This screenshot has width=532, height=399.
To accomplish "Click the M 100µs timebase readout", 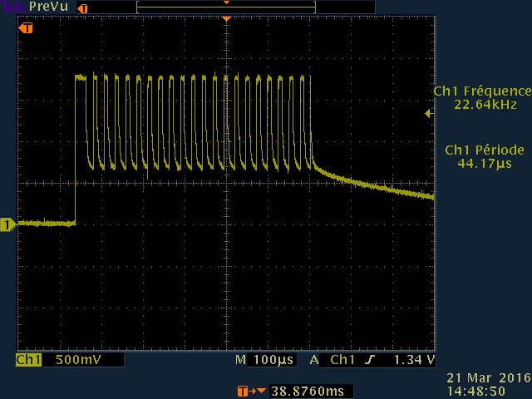I will point(264,360).
